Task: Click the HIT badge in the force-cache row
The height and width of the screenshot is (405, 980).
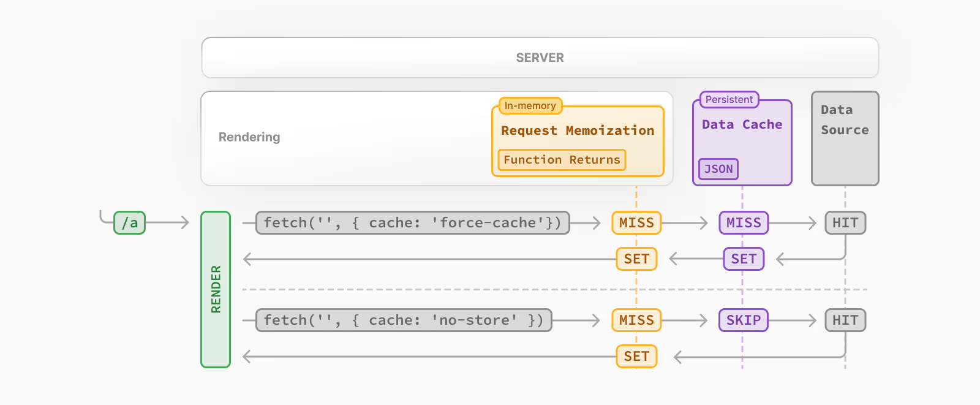Action: [845, 223]
